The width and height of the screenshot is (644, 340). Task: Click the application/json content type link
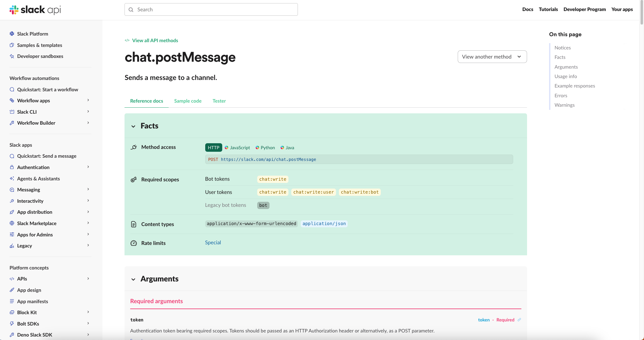click(324, 224)
